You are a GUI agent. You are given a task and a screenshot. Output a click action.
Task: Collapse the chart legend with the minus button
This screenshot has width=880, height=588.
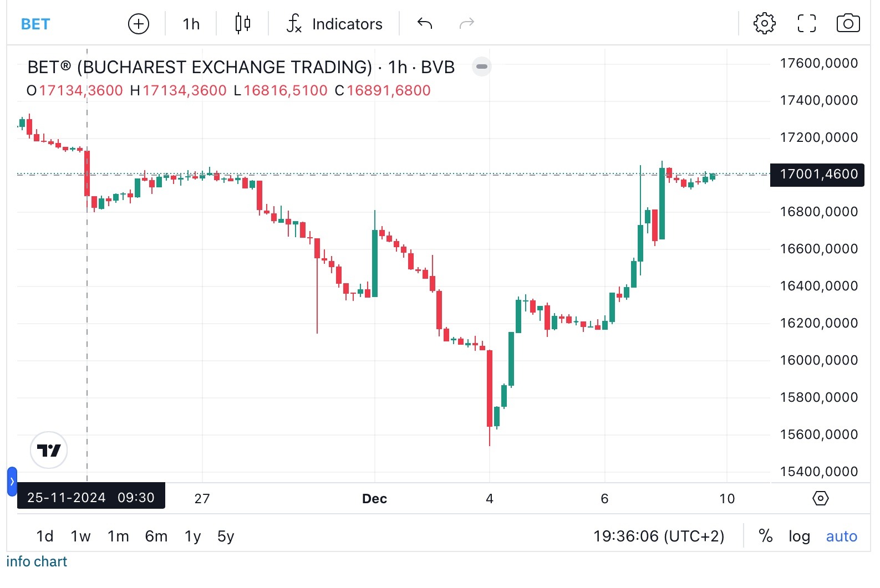click(481, 67)
